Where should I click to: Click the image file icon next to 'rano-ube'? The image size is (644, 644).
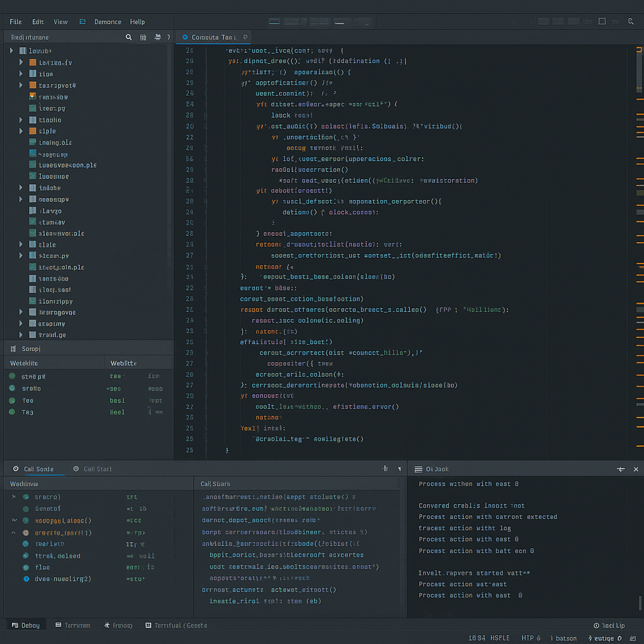(33, 96)
